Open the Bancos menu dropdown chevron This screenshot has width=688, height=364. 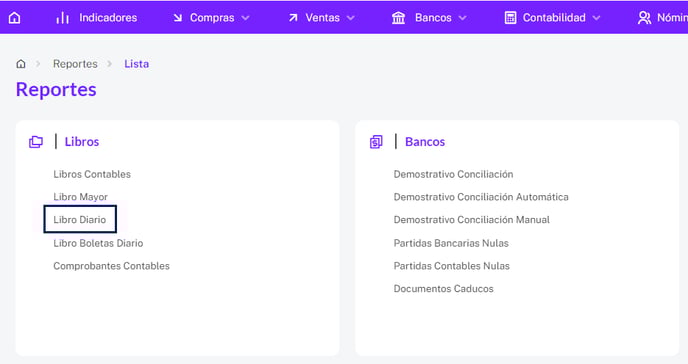coord(462,18)
